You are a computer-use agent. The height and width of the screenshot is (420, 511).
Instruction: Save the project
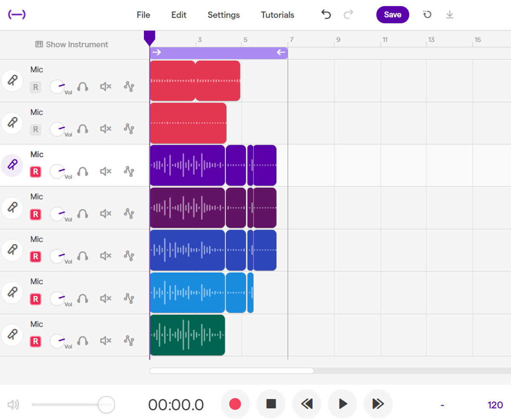tap(393, 14)
